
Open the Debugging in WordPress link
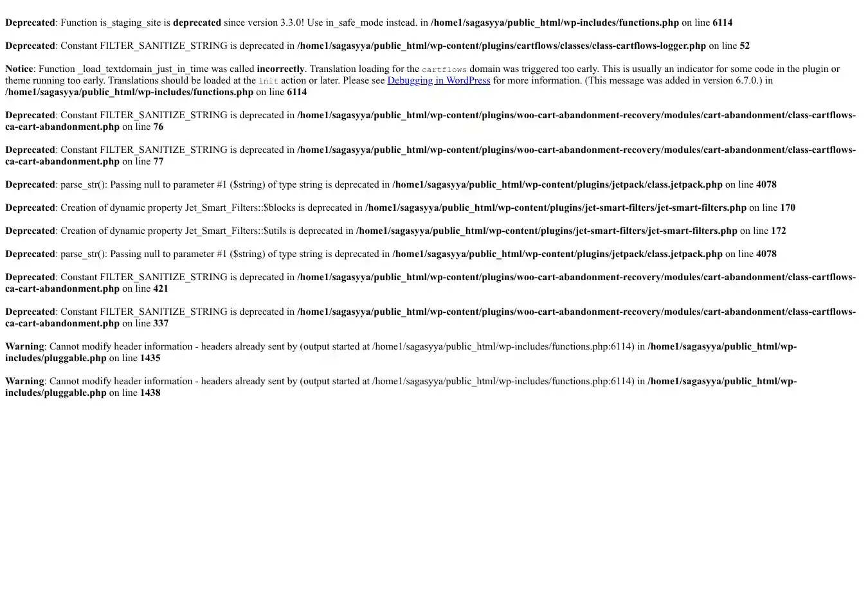439,80
